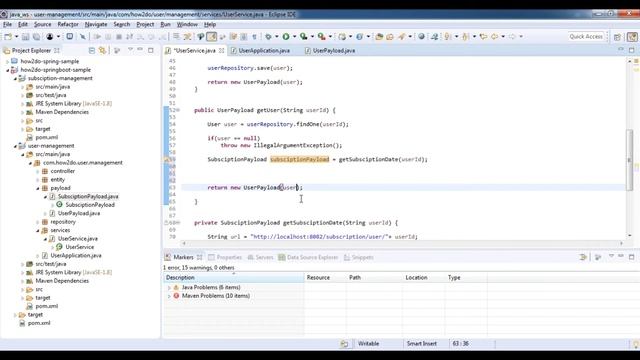Screen dimensions: 640x360
Task: Open the Debug button dropdown arrow
Action: pyautogui.click(x=276, y=37)
